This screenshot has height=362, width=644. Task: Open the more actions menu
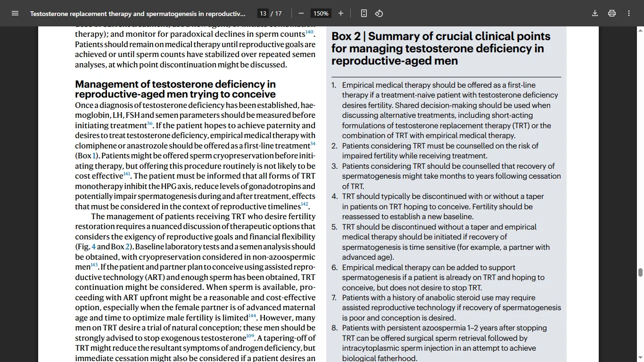[629, 13]
